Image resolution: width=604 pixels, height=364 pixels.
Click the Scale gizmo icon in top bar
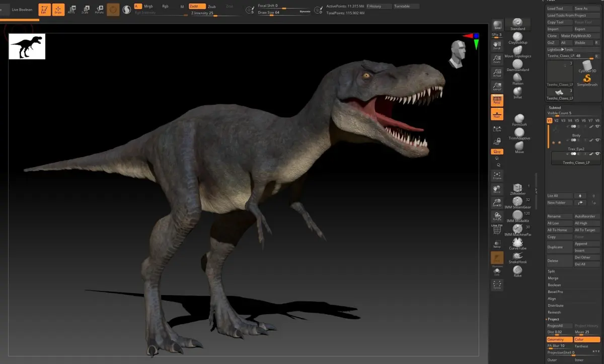coord(85,10)
